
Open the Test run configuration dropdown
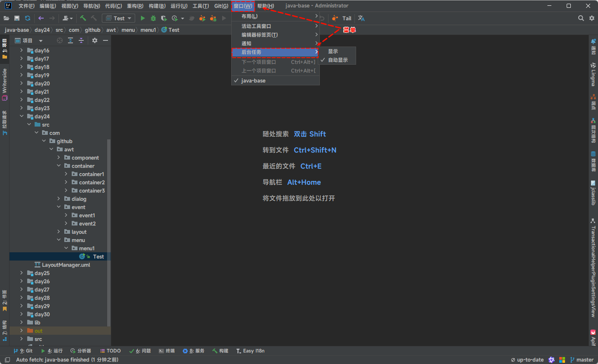tap(119, 18)
